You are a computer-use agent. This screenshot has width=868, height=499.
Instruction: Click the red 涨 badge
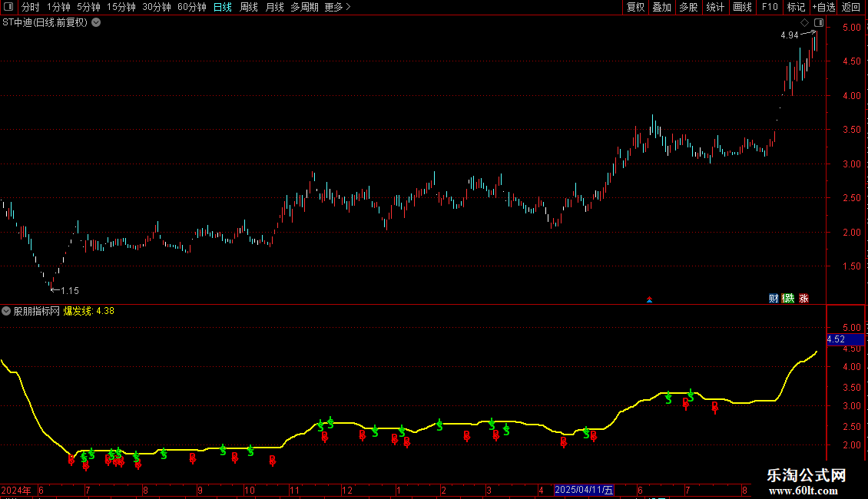point(803,298)
